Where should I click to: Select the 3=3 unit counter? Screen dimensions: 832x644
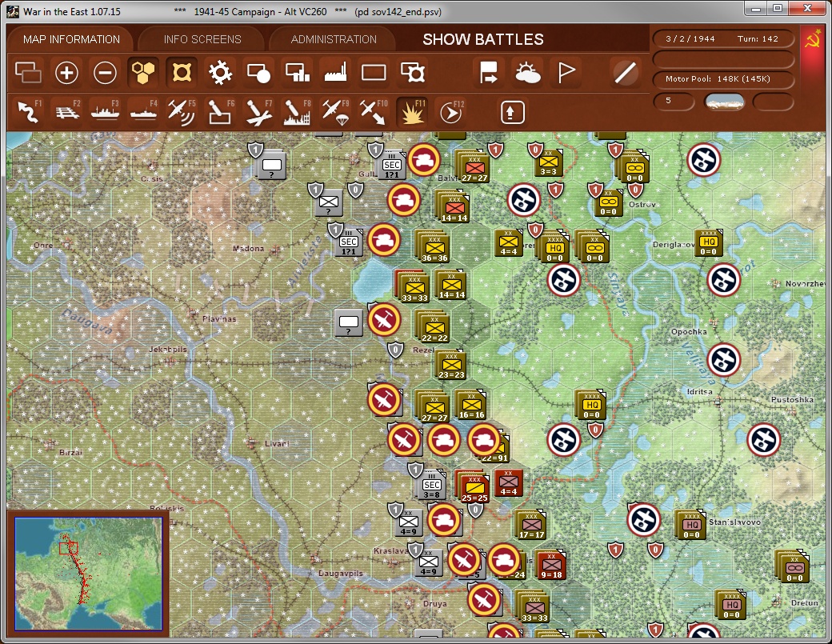coord(548,162)
